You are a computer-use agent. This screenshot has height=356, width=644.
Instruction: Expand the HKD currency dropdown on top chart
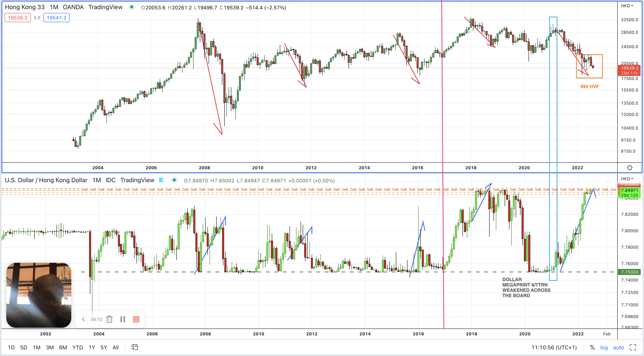(627, 6)
